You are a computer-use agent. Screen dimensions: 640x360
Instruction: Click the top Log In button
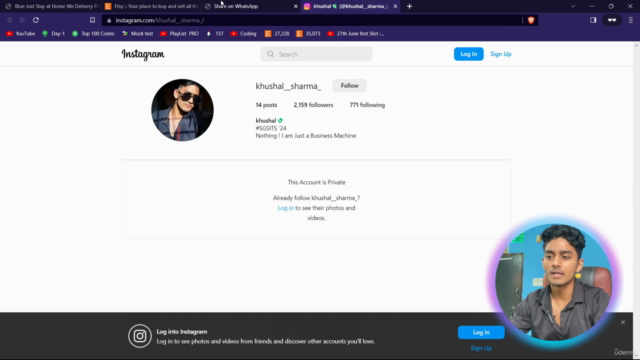469,54
